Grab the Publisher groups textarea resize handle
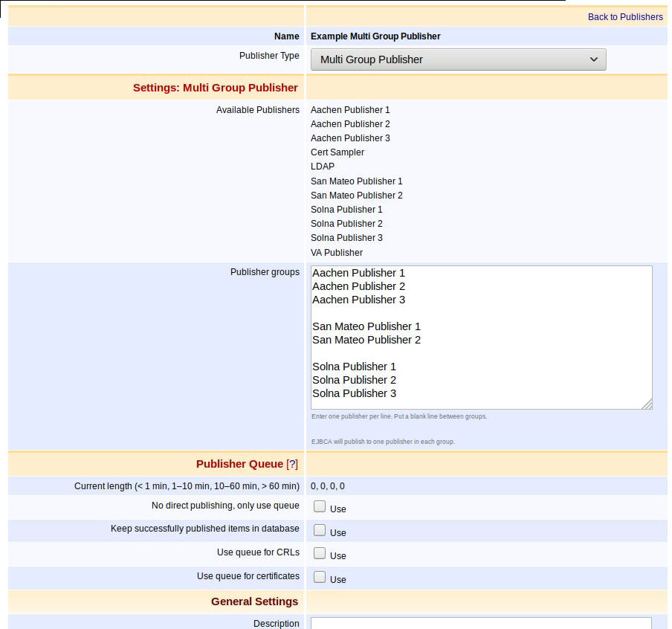The height and width of the screenshot is (629, 672). coord(647,404)
